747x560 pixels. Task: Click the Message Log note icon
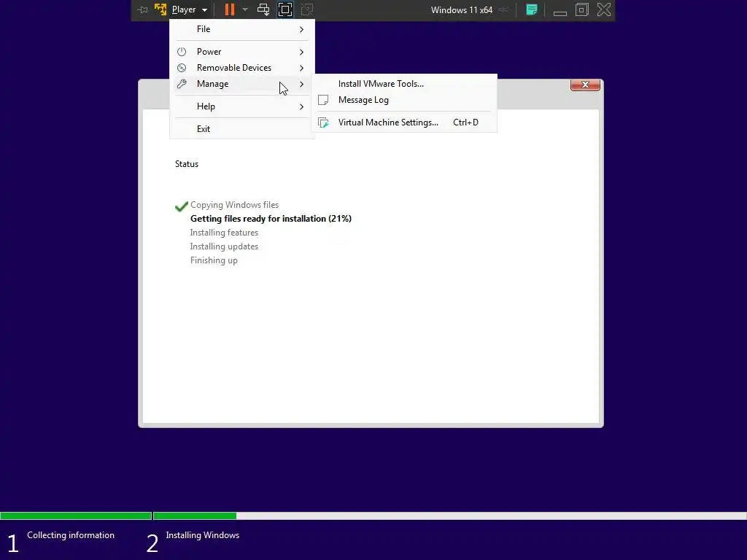coord(323,100)
